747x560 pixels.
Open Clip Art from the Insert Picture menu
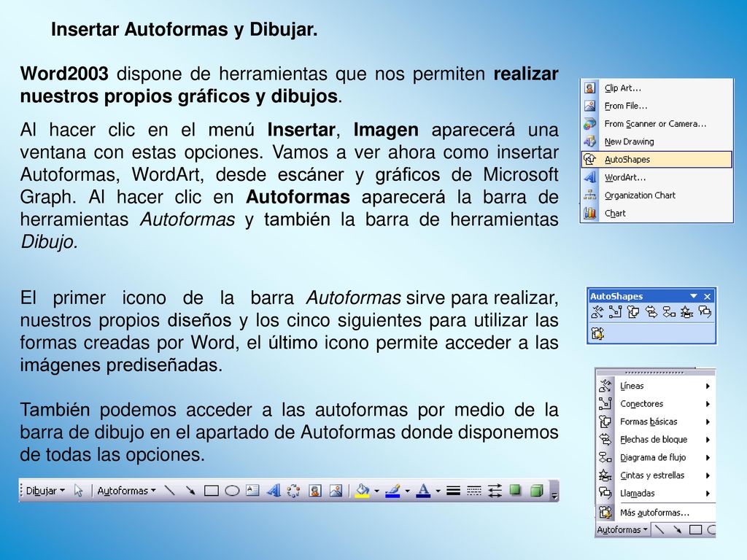(657, 88)
